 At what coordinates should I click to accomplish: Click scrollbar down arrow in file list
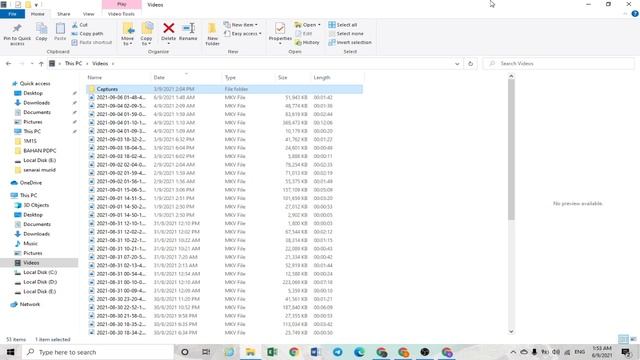coord(511,331)
